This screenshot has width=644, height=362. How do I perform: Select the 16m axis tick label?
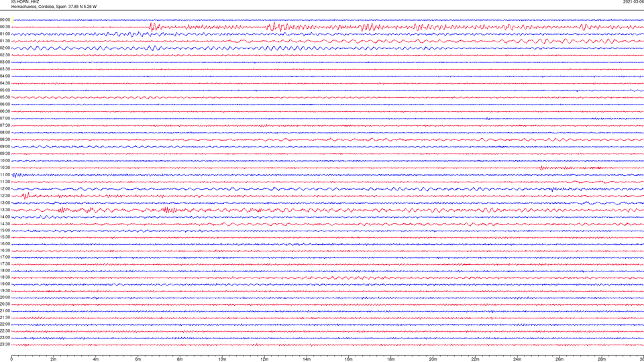[349, 359]
